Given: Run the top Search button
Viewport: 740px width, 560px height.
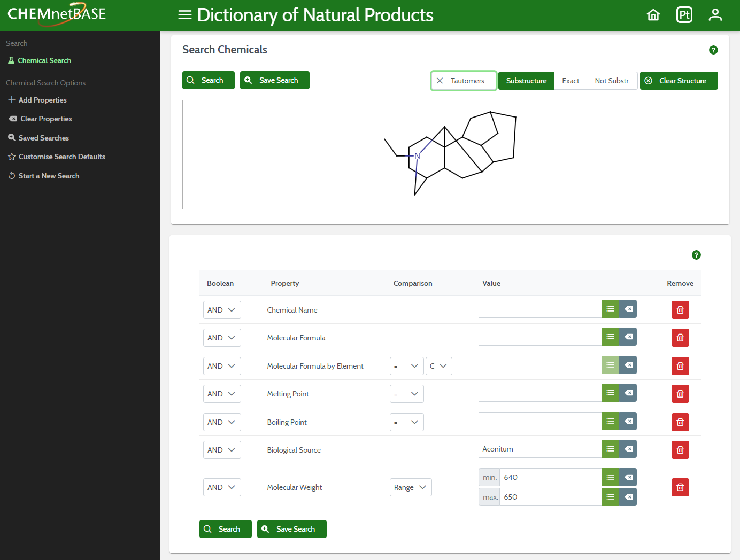Looking at the screenshot, I should point(209,80).
